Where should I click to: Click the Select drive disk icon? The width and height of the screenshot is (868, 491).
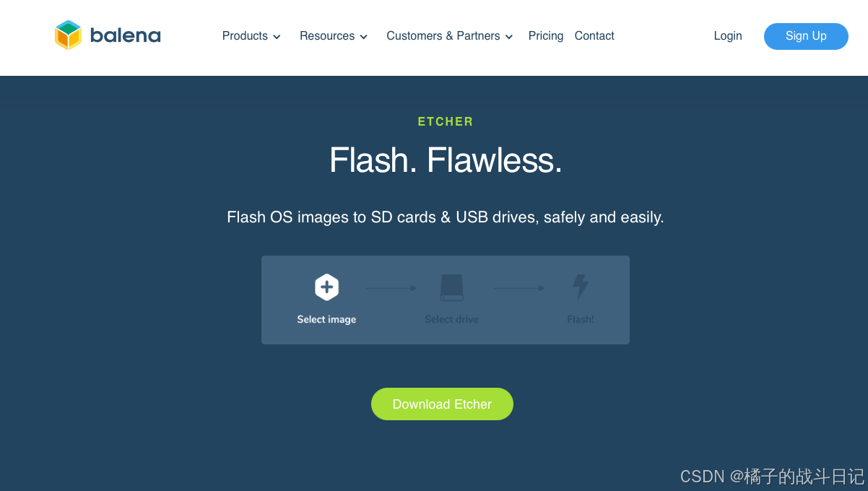click(452, 287)
